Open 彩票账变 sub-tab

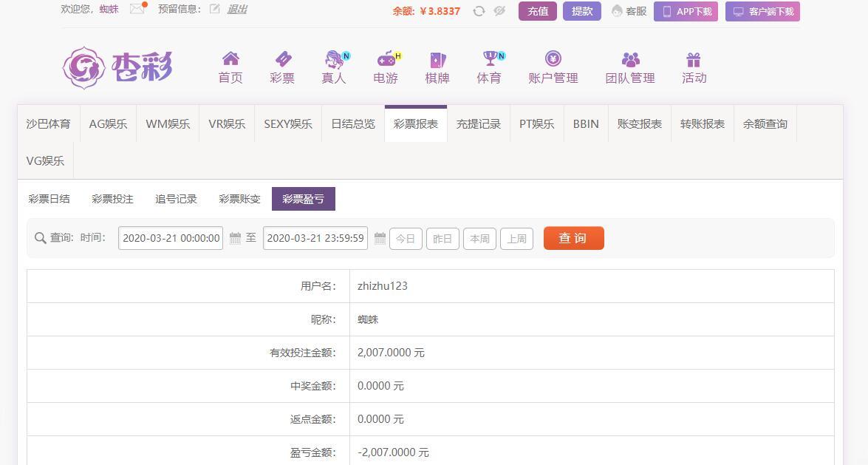pyautogui.click(x=239, y=199)
